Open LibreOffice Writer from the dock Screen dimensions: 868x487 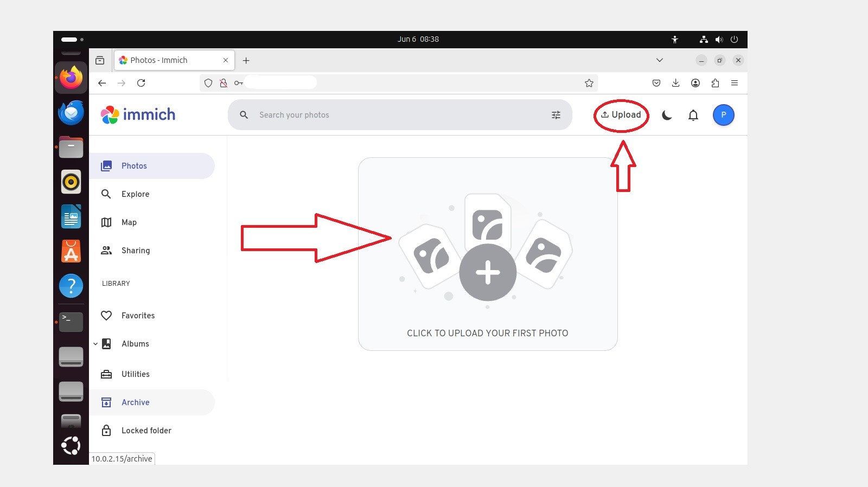pyautogui.click(x=71, y=217)
